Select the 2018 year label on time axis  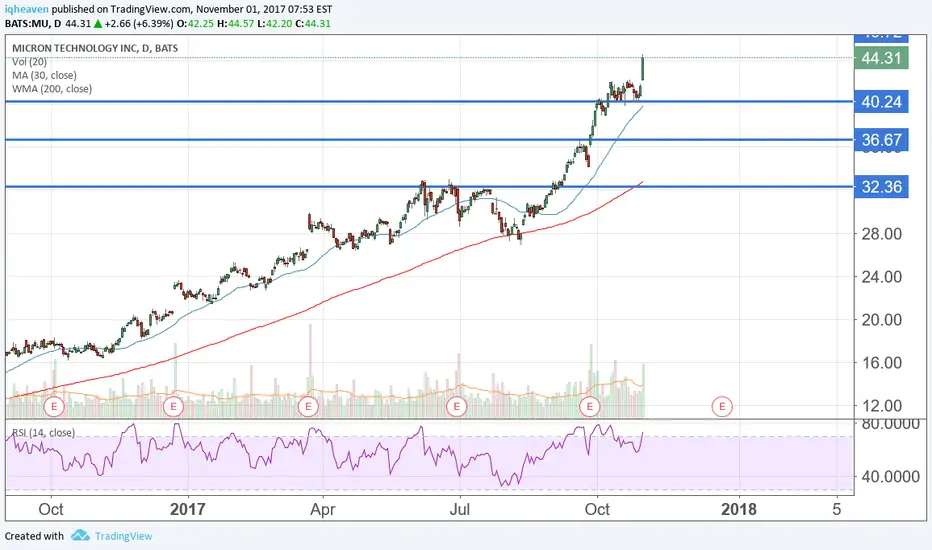click(x=739, y=510)
